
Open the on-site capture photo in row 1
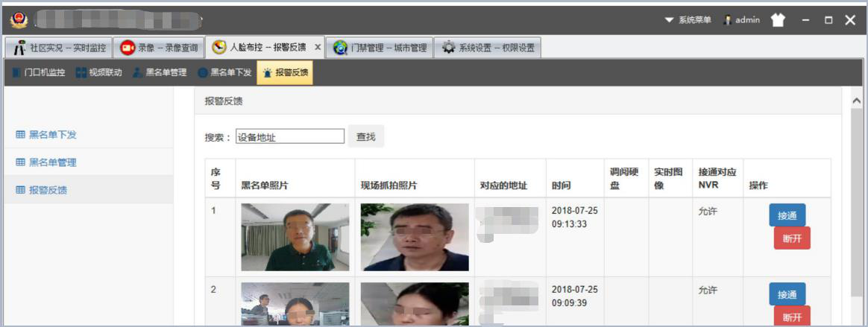[415, 237]
